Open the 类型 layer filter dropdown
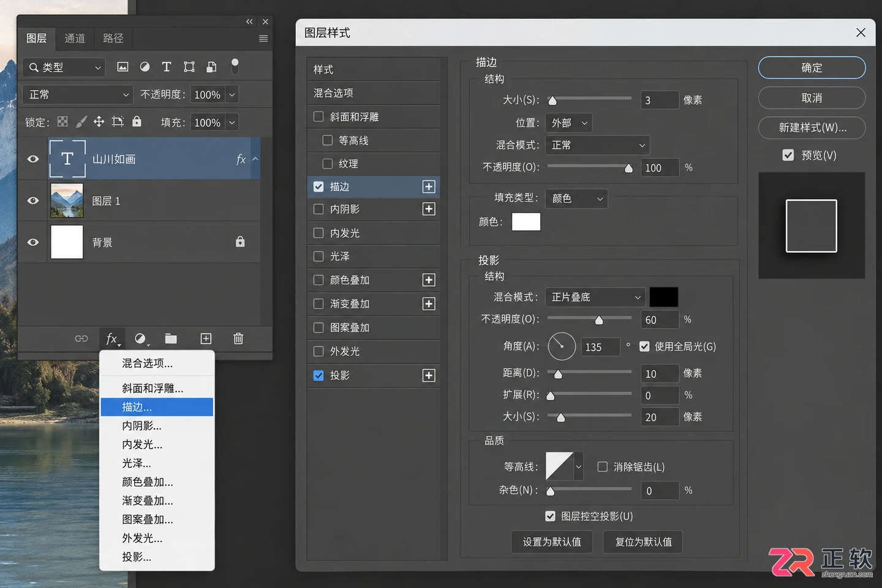Screen dimensions: 882x588 click(64, 67)
